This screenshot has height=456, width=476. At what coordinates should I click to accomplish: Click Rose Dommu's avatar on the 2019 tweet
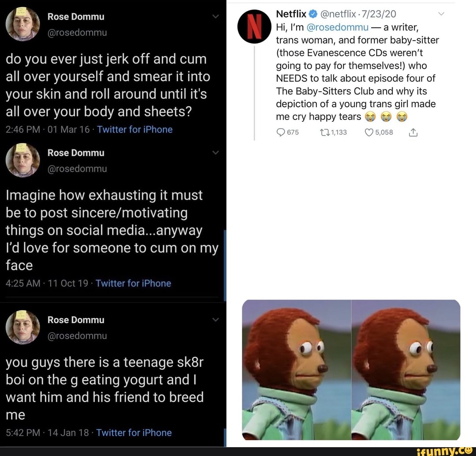coord(22,161)
